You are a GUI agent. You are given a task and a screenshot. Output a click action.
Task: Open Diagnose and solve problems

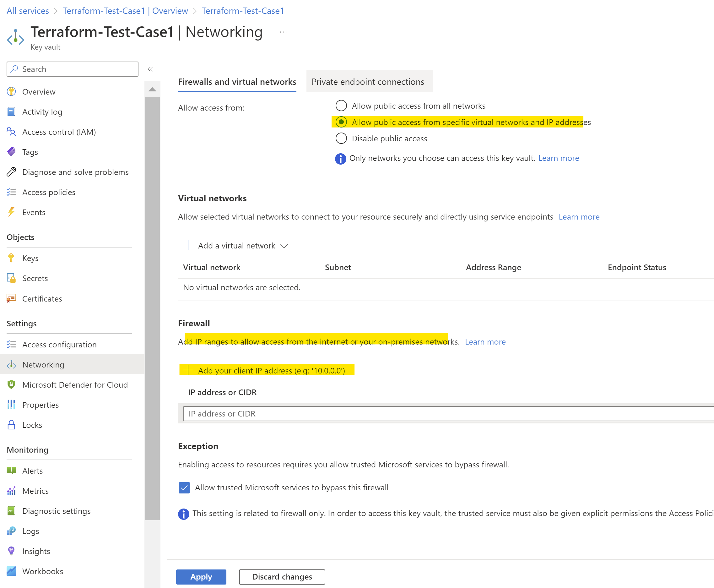[x=75, y=172]
